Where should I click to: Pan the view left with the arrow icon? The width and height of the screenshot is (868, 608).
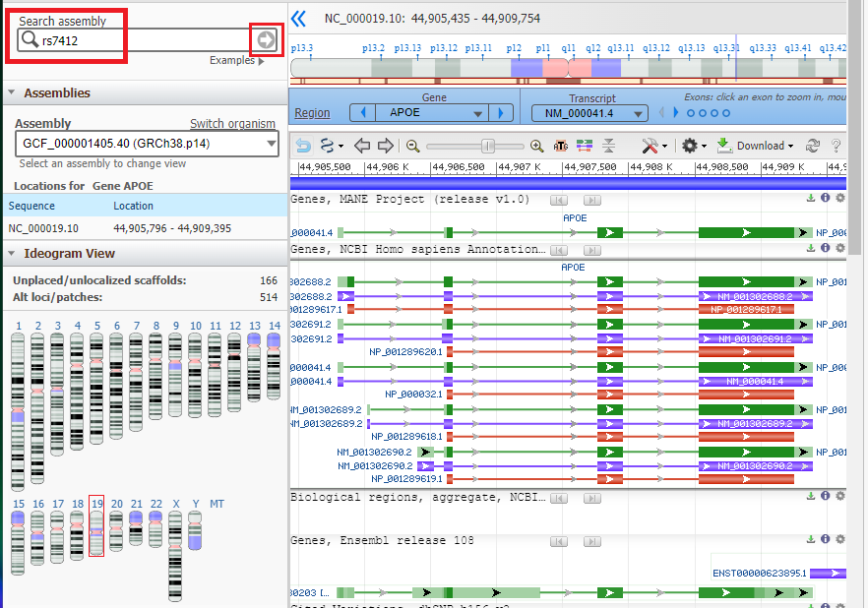[x=362, y=146]
